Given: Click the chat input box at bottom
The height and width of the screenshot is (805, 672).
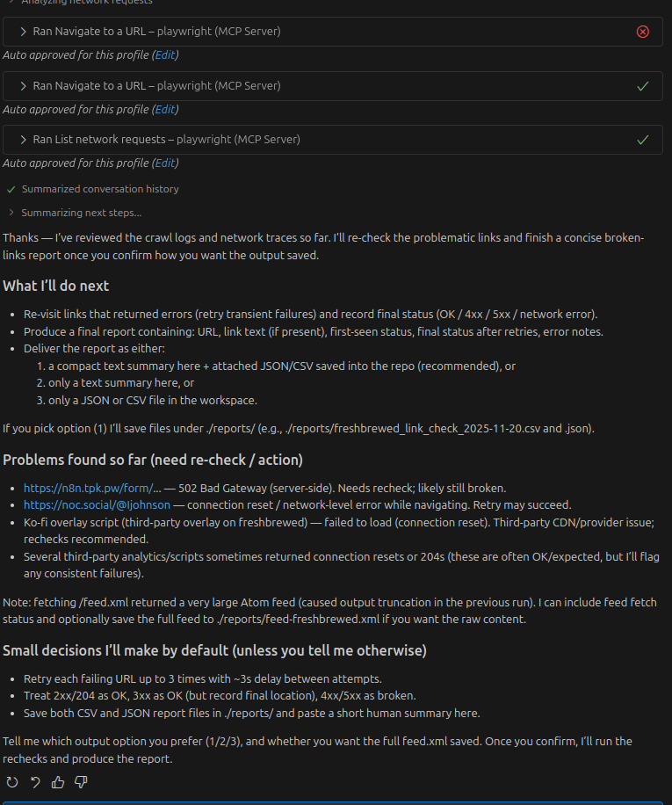Looking at the screenshot, I should pyautogui.click(x=336, y=801).
